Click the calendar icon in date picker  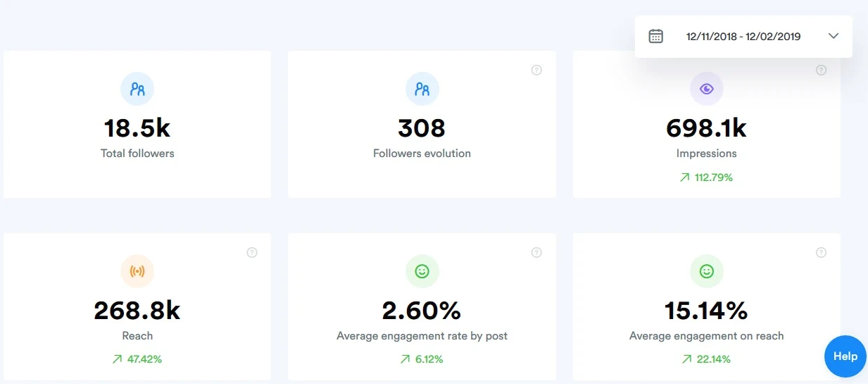tap(655, 36)
